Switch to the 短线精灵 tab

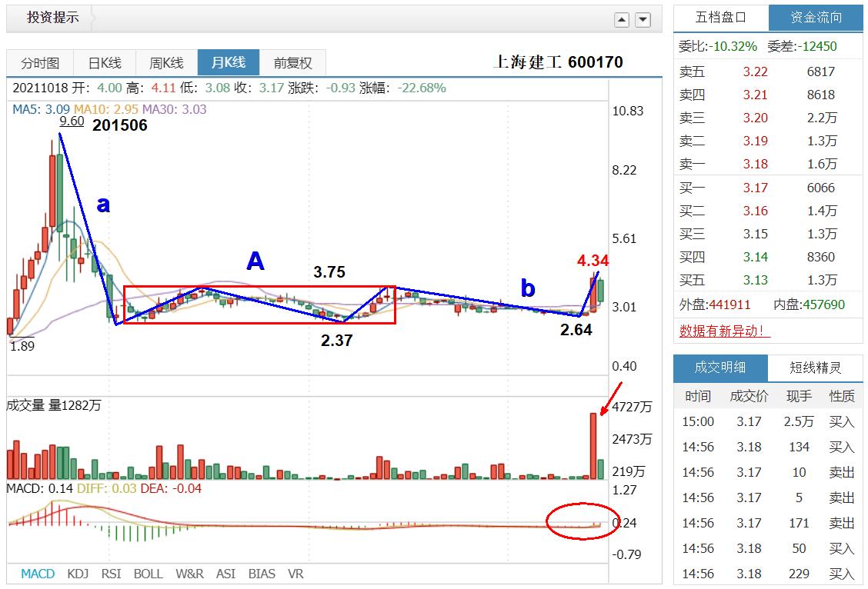[x=816, y=368]
